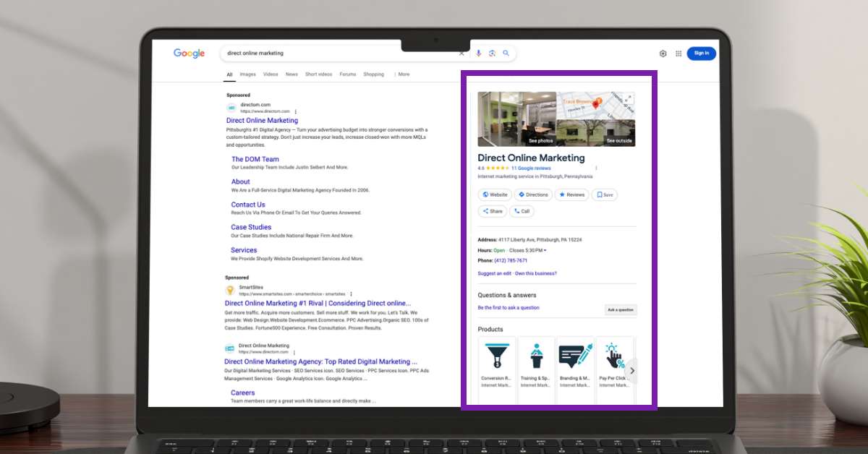Switch to the Shopping tab

click(373, 74)
